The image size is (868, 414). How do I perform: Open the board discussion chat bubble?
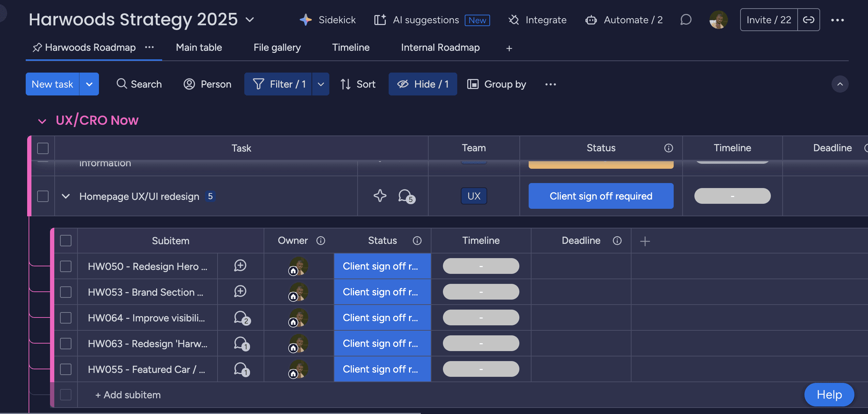pos(686,20)
